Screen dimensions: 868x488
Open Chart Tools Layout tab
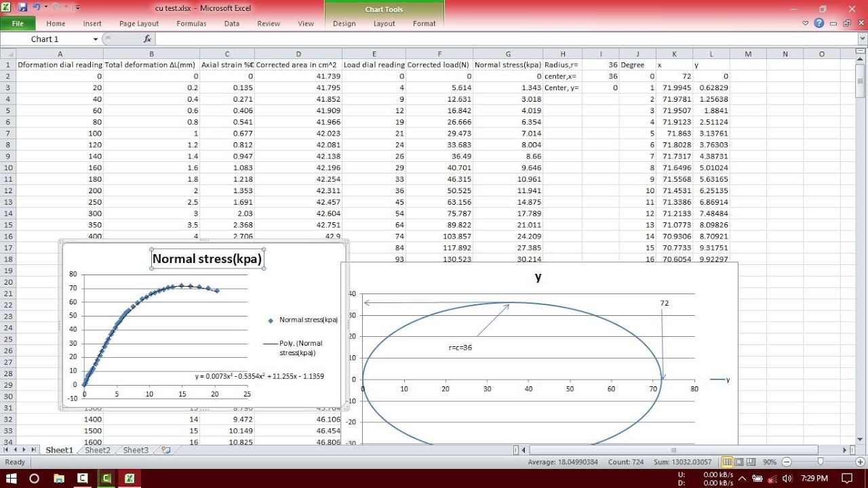pos(384,23)
